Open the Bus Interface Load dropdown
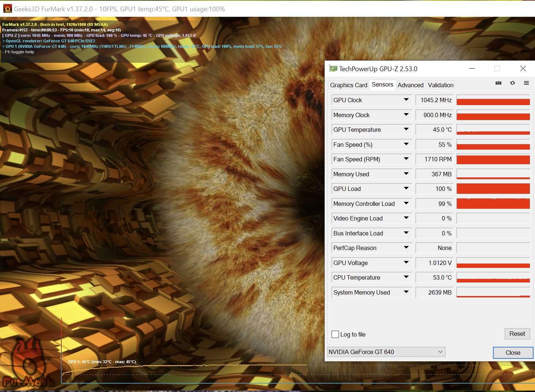The width and height of the screenshot is (535, 392). click(406, 233)
